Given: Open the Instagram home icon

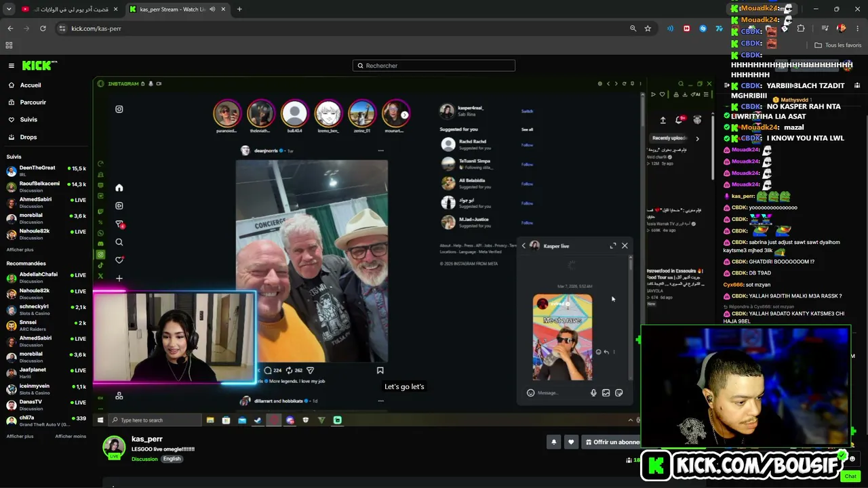Looking at the screenshot, I should tap(119, 188).
